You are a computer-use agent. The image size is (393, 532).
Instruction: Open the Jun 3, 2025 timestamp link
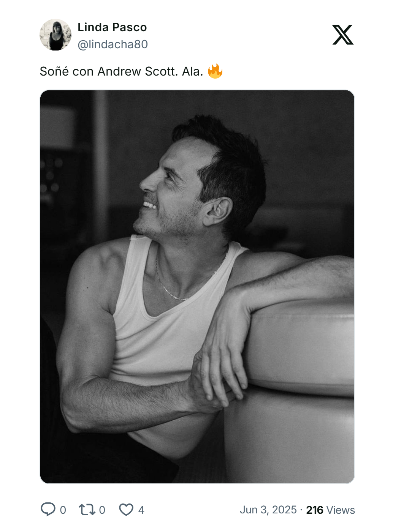(268, 510)
